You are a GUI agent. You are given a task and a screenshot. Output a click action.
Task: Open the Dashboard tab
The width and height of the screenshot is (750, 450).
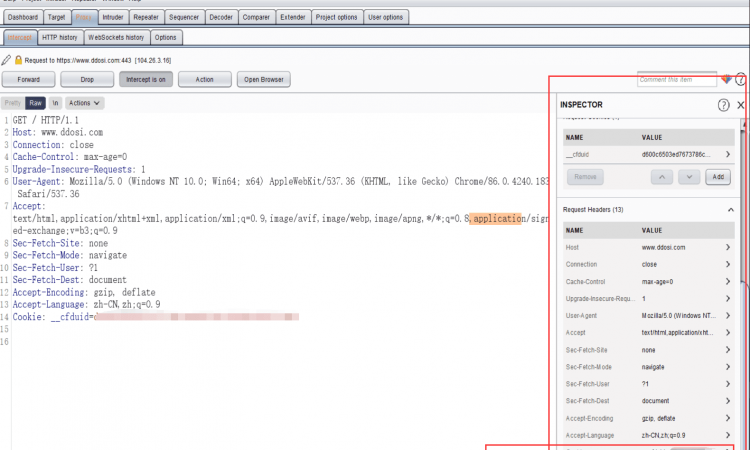22,17
